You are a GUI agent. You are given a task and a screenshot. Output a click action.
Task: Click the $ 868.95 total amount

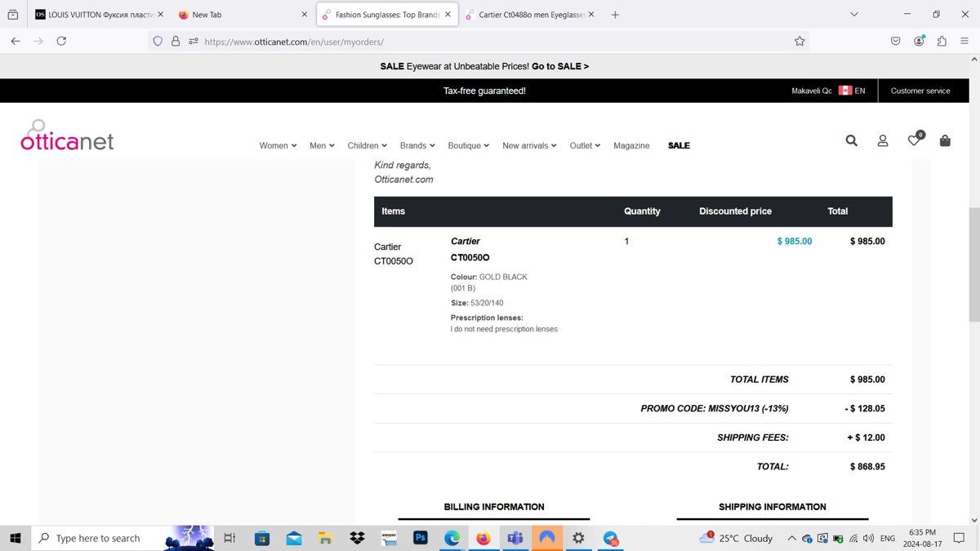[867, 467]
